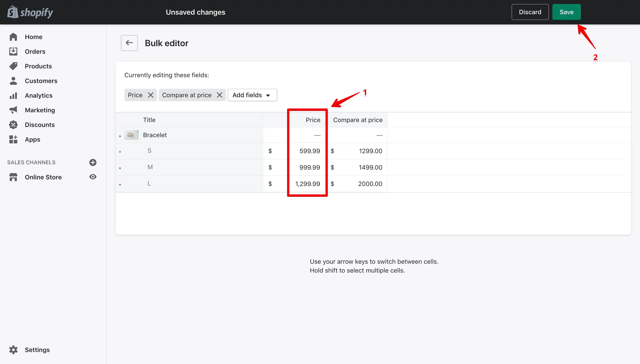Click the Orders inbox icon
The width and height of the screenshot is (640, 364).
13,51
